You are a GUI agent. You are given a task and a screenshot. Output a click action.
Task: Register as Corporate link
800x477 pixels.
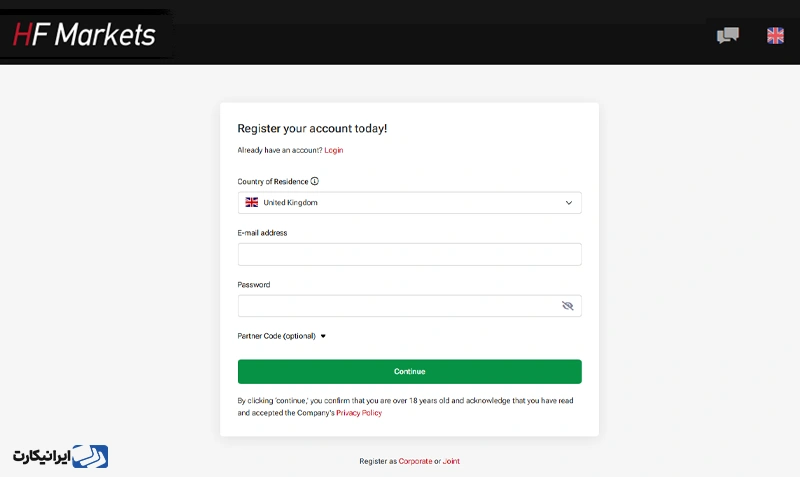415,461
